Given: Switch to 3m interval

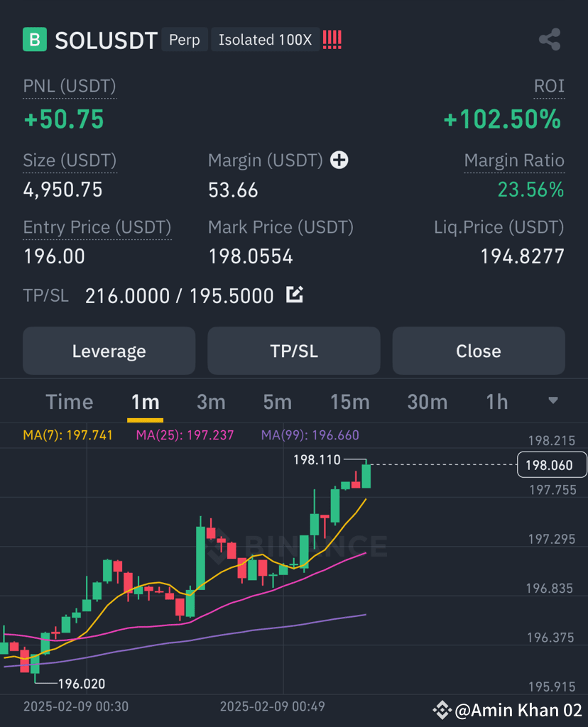Looking at the screenshot, I should (x=211, y=402).
